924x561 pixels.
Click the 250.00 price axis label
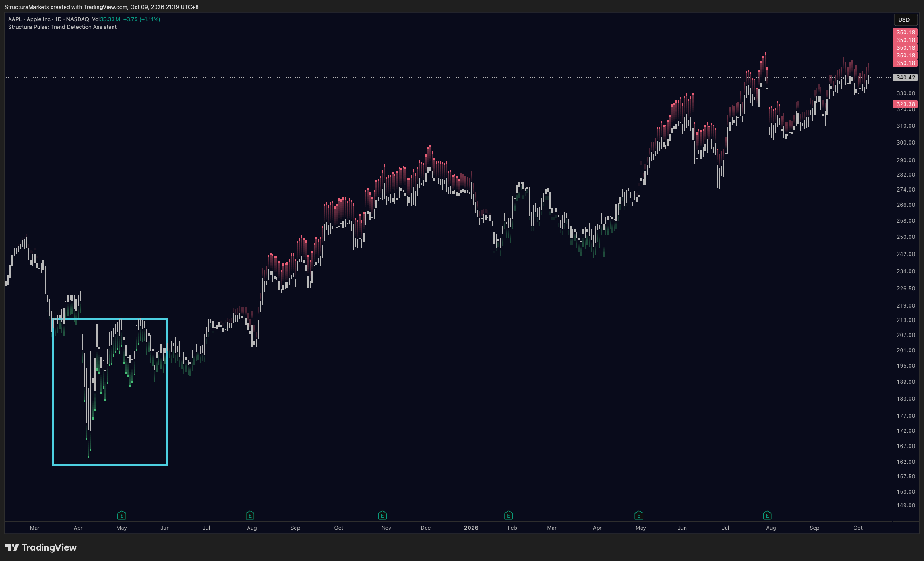pos(905,237)
